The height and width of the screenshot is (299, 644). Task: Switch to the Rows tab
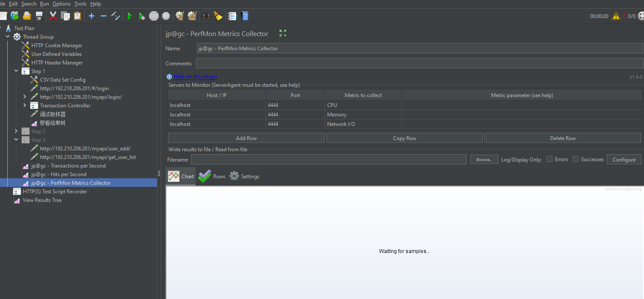pos(212,176)
